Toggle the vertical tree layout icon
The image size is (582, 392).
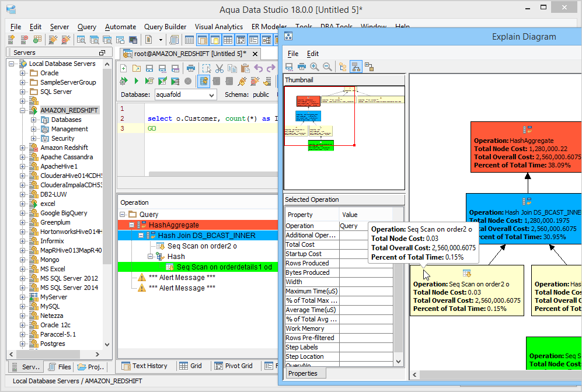point(356,66)
